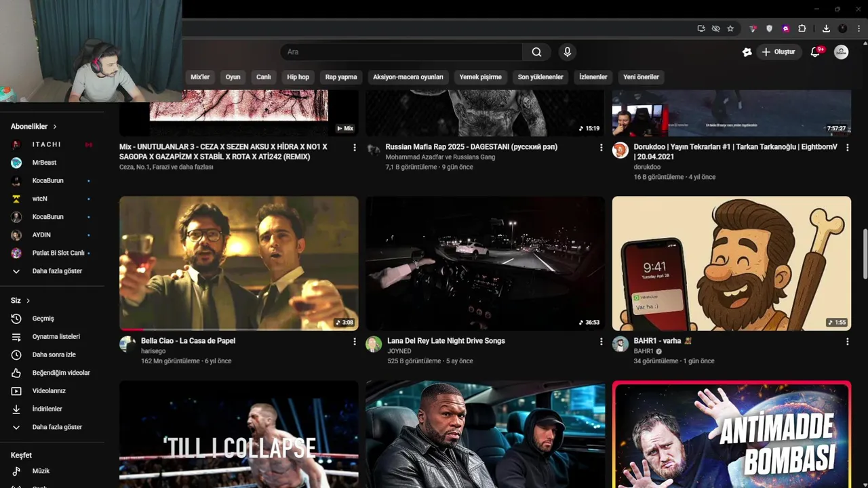This screenshot has width=868, height=488.
Task: Open the browser profile avatar
Action: (x=843, y=28)
